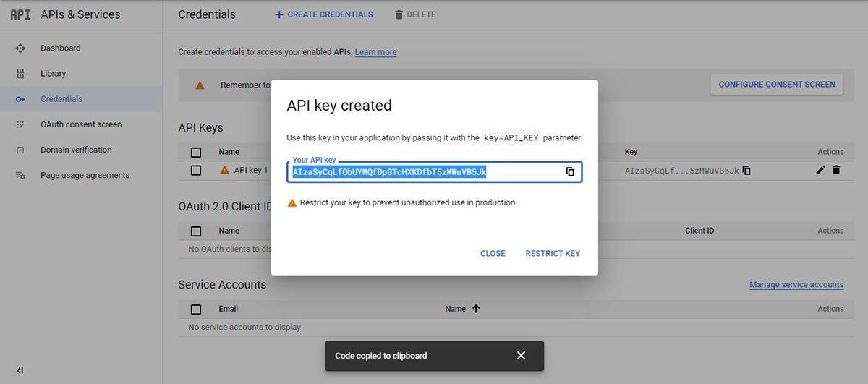This screenshot has height=384, width=868.
Task: Sort service accounts by Name arrow
Action: [476, 309]
